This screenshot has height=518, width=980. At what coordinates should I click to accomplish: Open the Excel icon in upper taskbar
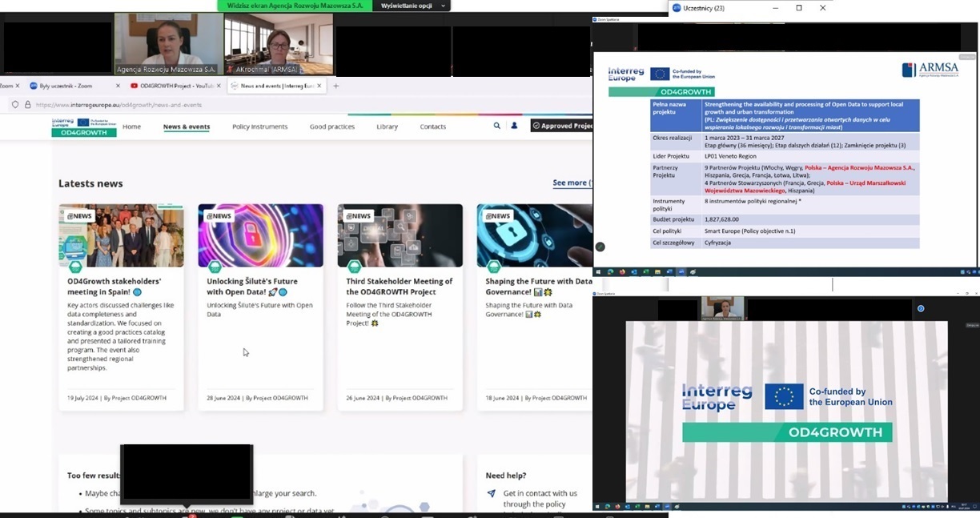[646, 272]
